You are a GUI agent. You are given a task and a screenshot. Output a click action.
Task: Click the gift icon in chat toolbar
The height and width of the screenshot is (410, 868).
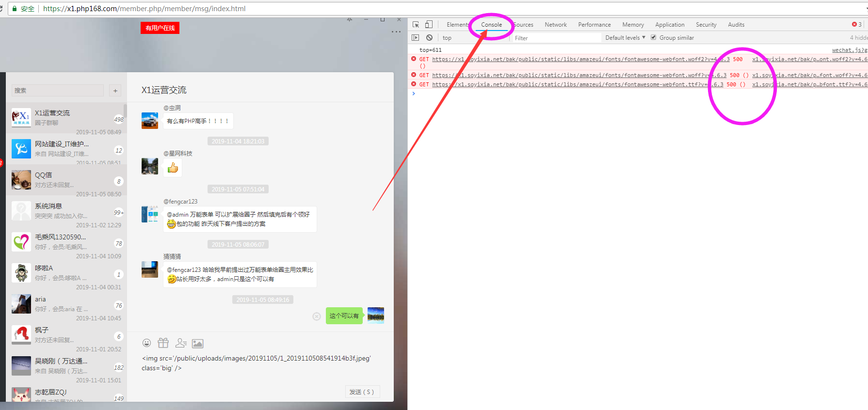(x=163, y=343)
